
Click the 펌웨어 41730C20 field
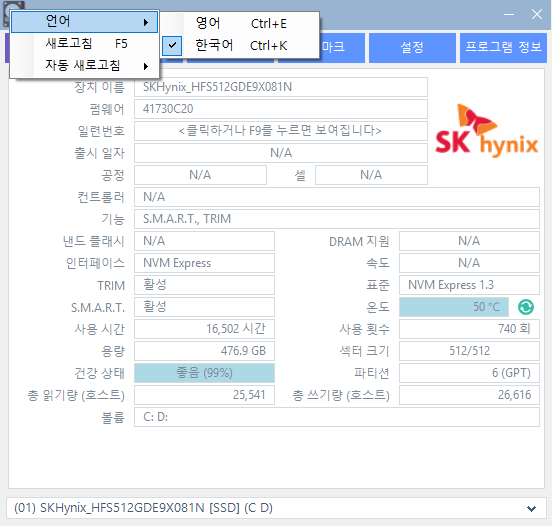pos(281,109)
